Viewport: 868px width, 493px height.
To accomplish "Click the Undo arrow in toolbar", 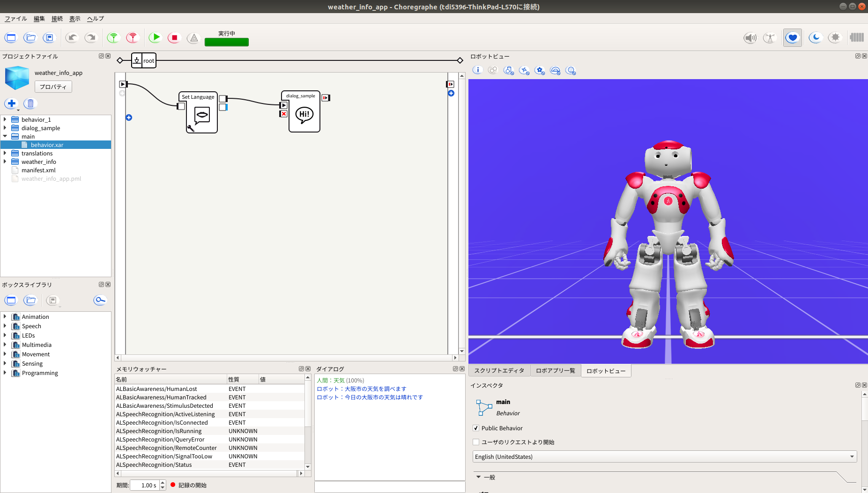I will click(x=72, y=37).
